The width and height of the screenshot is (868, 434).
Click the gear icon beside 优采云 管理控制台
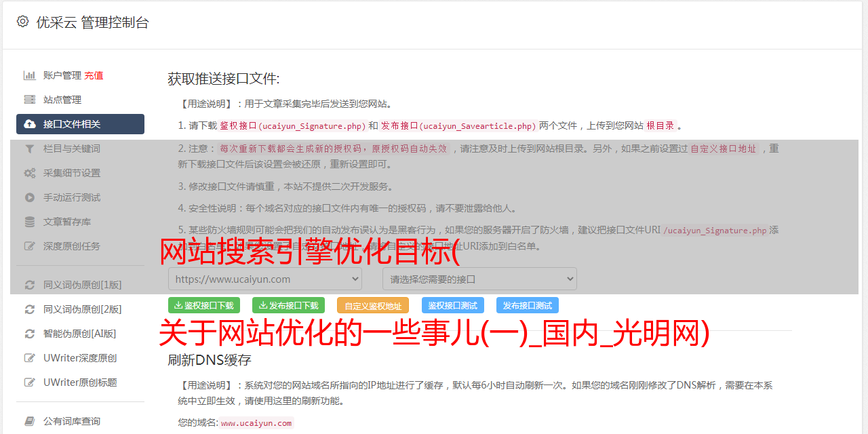tap(22, 22)
